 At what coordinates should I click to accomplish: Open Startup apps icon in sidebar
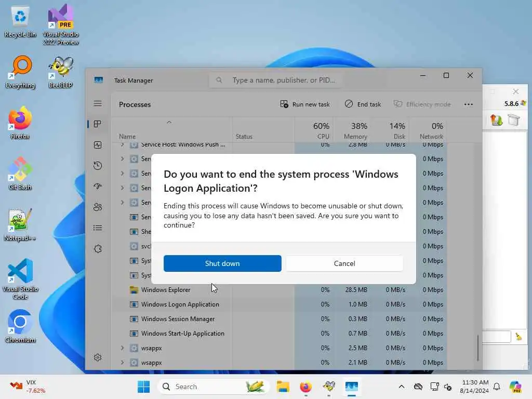tap(98, 187)
